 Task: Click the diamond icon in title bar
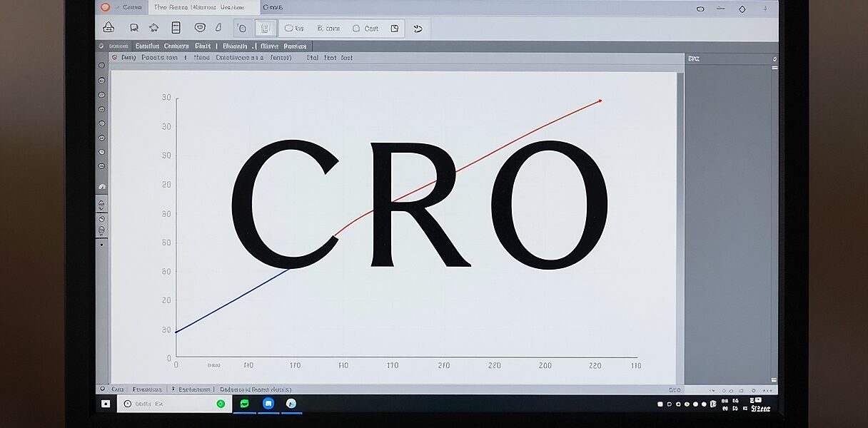pos(742,9)
